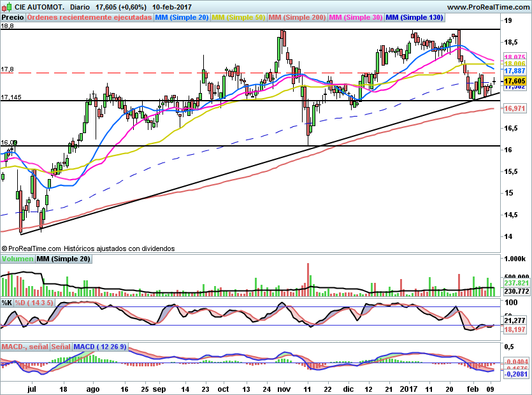Image resolution: width=532 pixels, height=395 pixels.
Task: Click the 18,075 moving average value tag
Action: [x=515, y=57]
